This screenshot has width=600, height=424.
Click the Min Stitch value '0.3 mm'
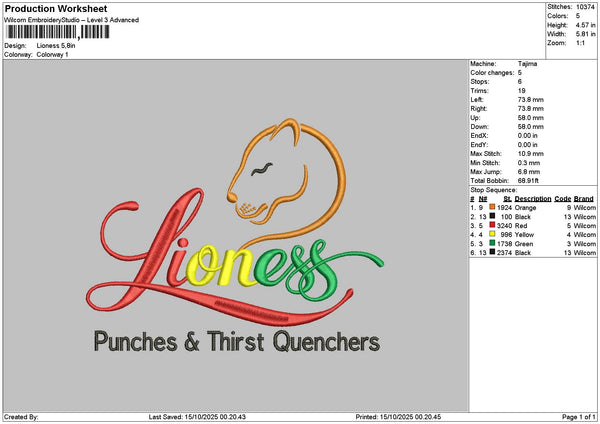point(529,163)
